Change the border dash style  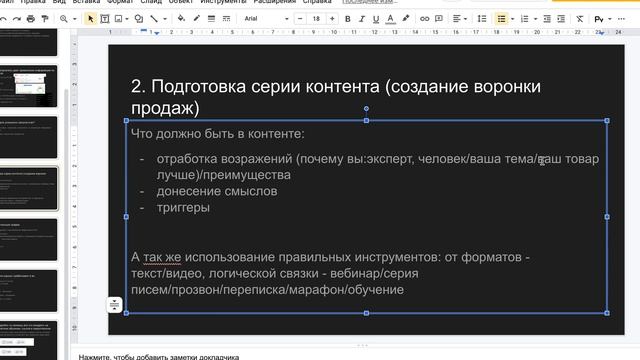(x=226, y=19)
